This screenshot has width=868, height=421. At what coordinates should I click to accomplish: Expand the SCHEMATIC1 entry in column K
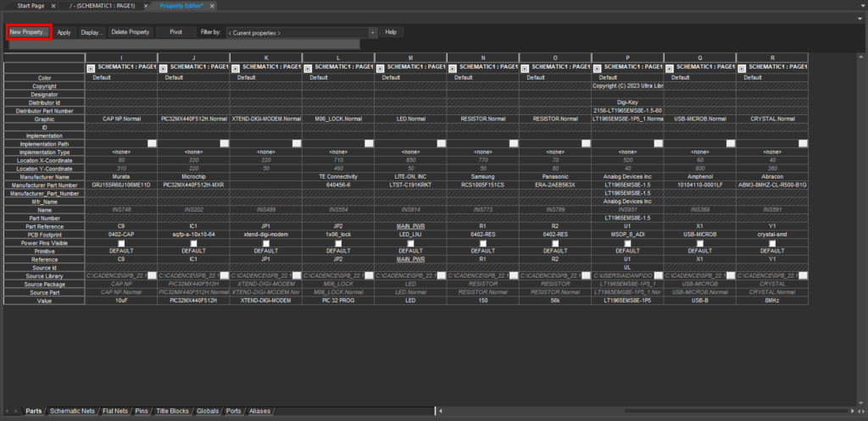(x=236, y=69)
